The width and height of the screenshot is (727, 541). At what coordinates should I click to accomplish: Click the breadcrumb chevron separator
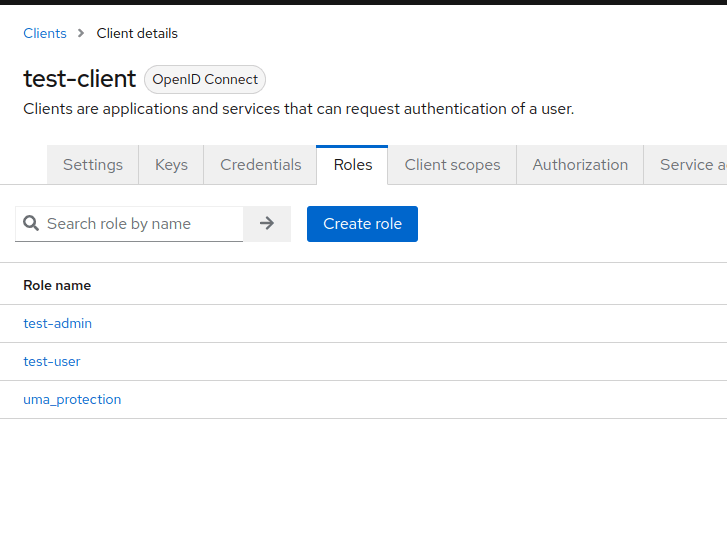(82, 34)
